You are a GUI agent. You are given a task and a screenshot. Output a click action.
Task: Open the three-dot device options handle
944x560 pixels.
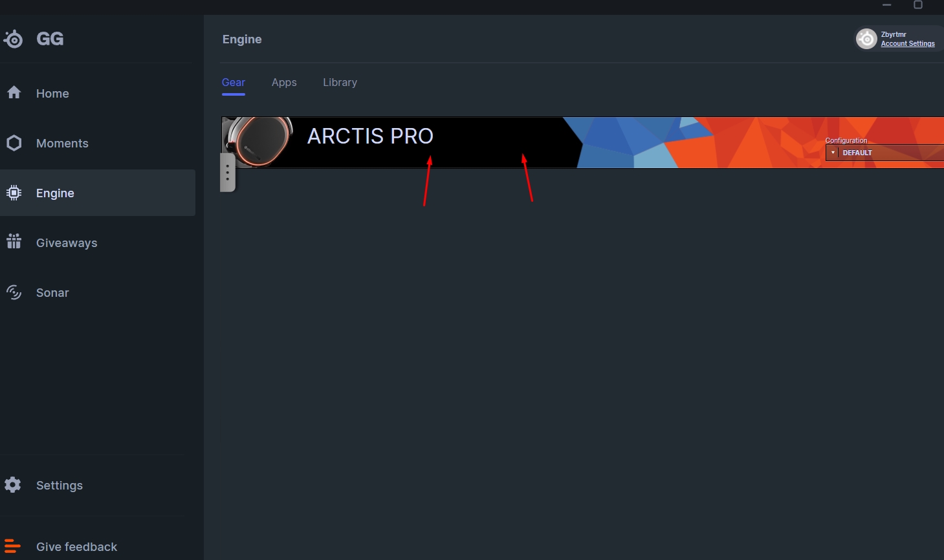[227, 172]
